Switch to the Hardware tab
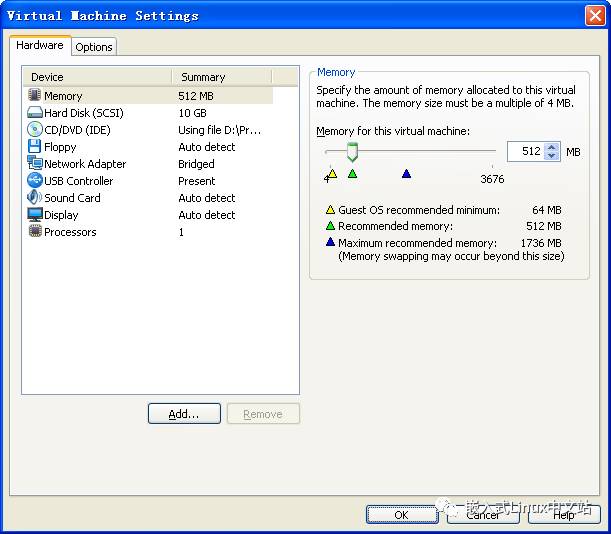Viewport: 611px width, 534px height. click(40, 45)
